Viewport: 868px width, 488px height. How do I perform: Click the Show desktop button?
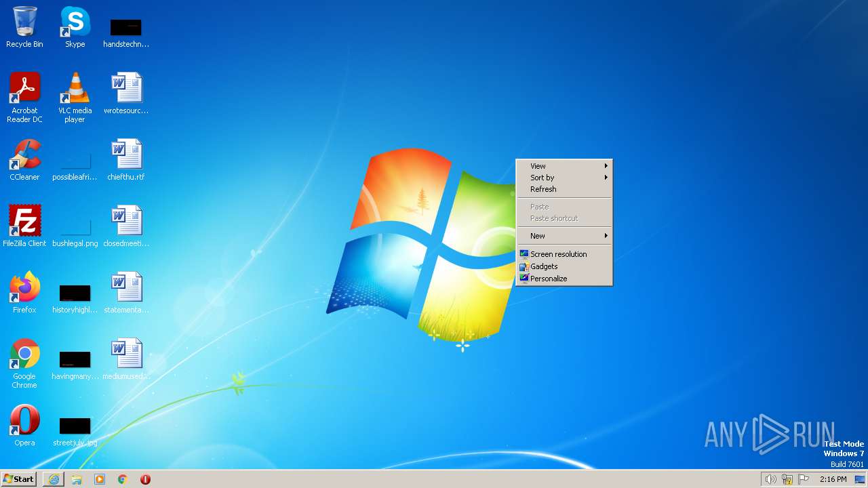(860, 479)
